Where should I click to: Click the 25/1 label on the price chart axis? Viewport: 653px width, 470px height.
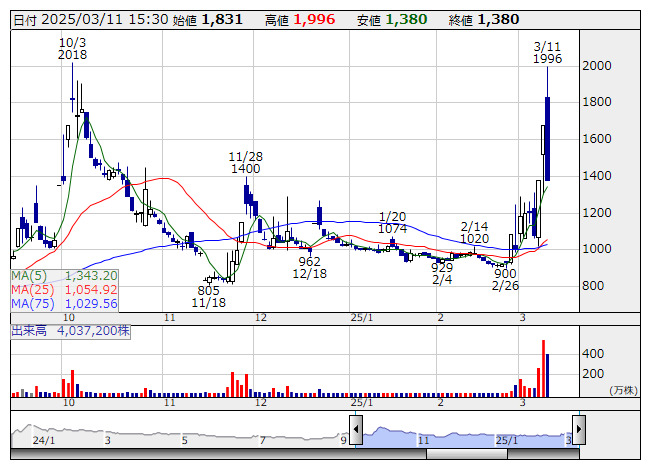361,318
